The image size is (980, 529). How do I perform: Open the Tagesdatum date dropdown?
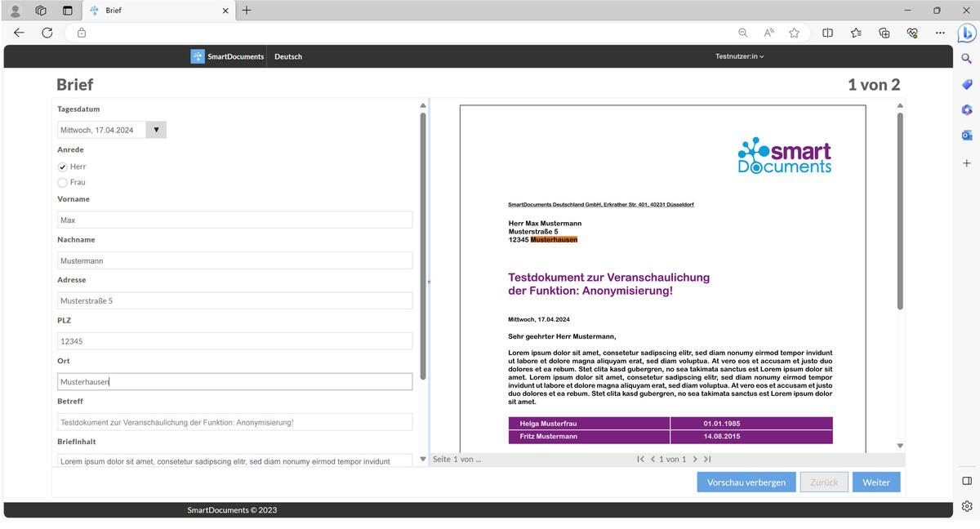pyautogui.click(x=155, y=129)
